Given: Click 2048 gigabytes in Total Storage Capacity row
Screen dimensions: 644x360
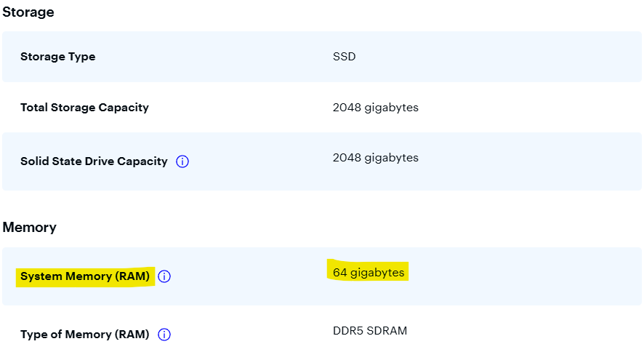Looking at the screenshot, I should tap(375, 108).
